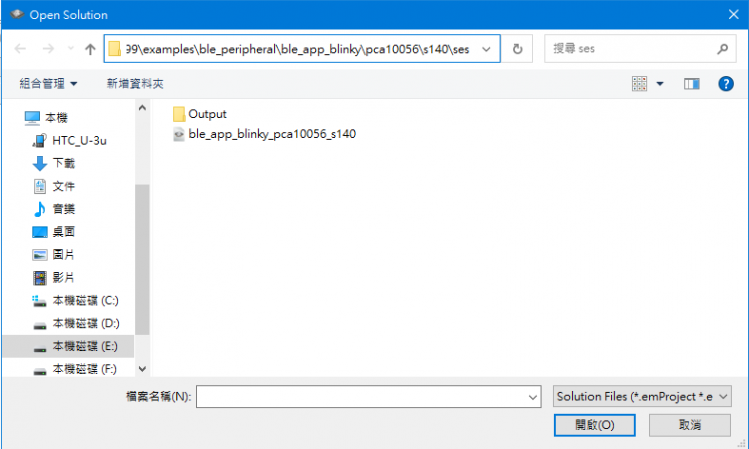Open help with the question mark icon
This screenshot has height=449, width=749.
726,84
